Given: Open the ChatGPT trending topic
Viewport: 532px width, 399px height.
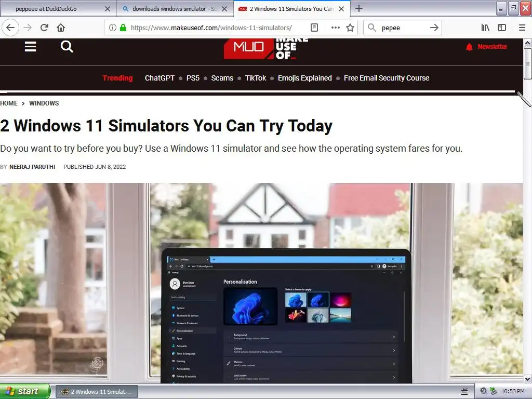Looking at the screenshot, I should coord(159,78).
